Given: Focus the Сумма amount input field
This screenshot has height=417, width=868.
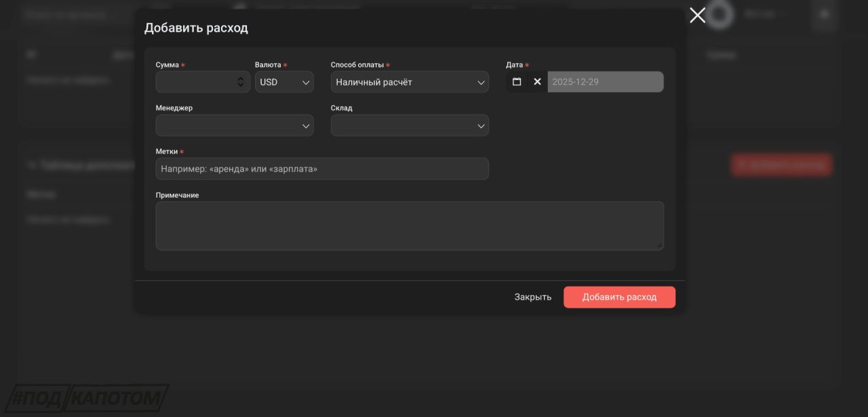Looking at the screenshot, I should 195,82.
